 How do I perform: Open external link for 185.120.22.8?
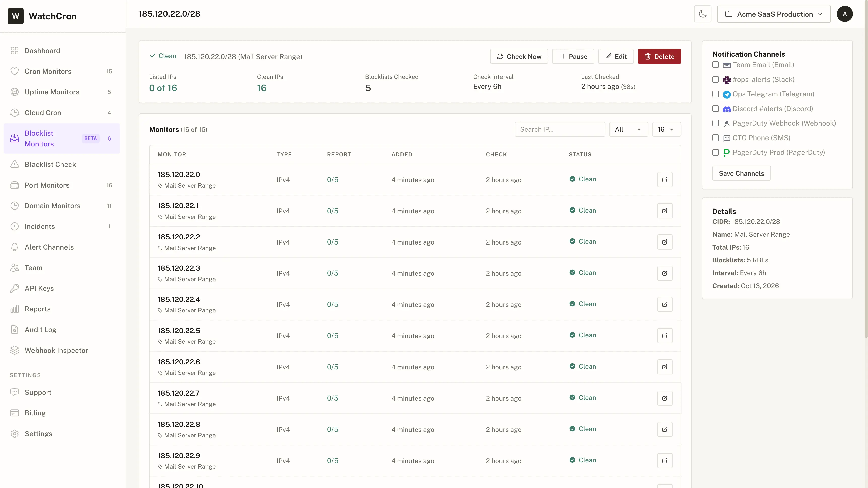(x=665, y=429)
